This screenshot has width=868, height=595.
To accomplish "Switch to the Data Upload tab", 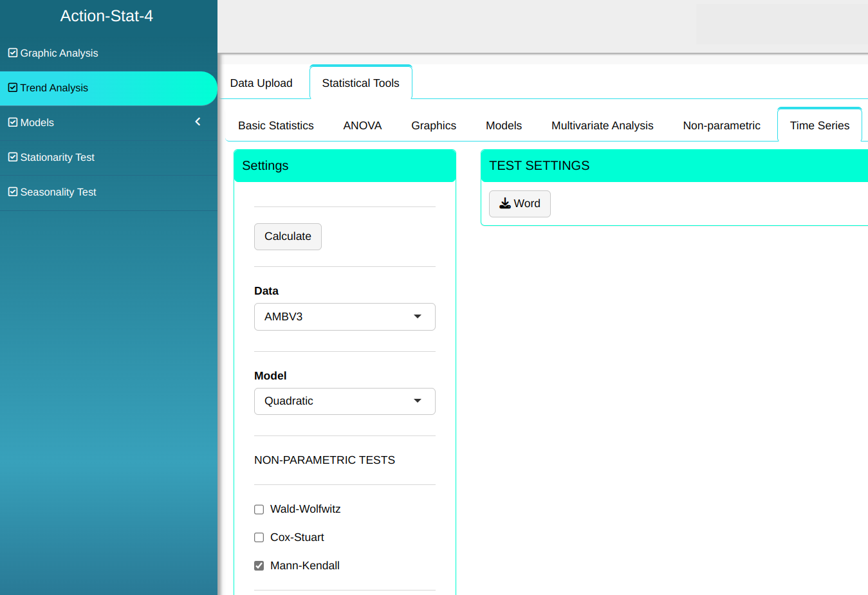I will click(x=261, y=83).
